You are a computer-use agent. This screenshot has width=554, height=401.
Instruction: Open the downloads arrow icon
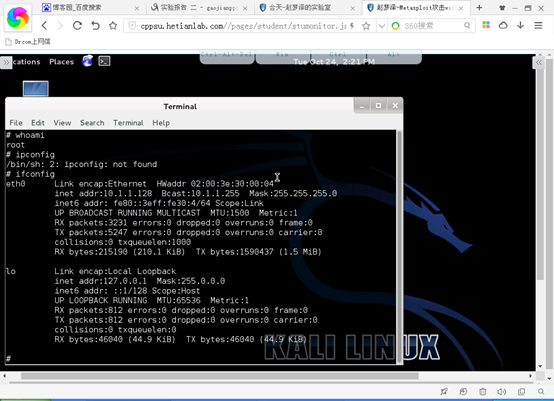[520, 25]
